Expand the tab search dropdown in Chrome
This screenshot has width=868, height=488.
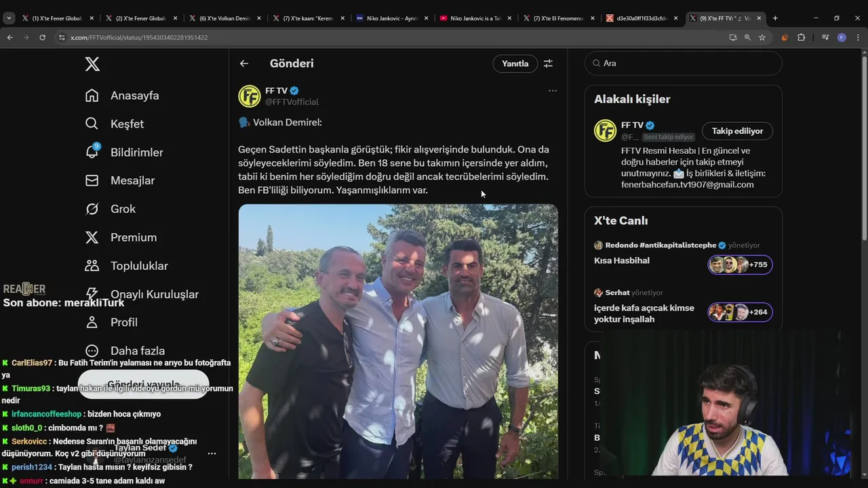[9, 18]
